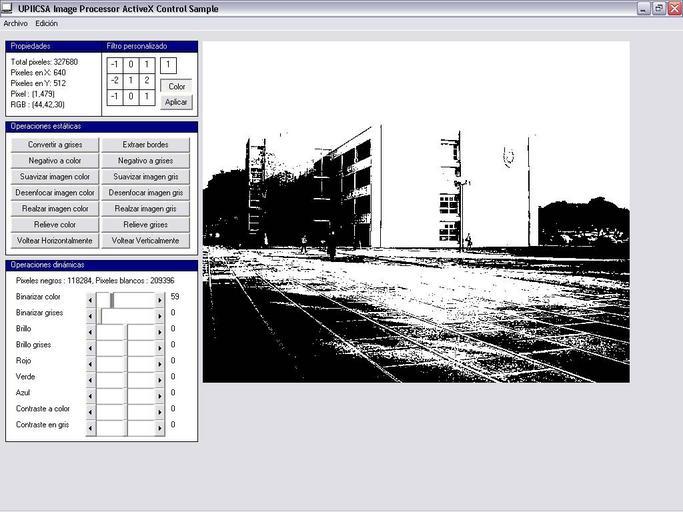Flip image with Voltear Horizontalmente
The width and height of the screenshot is (683, 512).
coord(54,241)
